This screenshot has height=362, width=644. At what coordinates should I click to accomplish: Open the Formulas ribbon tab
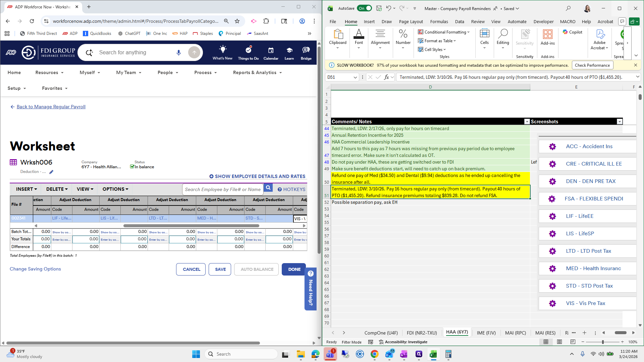tap(439, 21)
